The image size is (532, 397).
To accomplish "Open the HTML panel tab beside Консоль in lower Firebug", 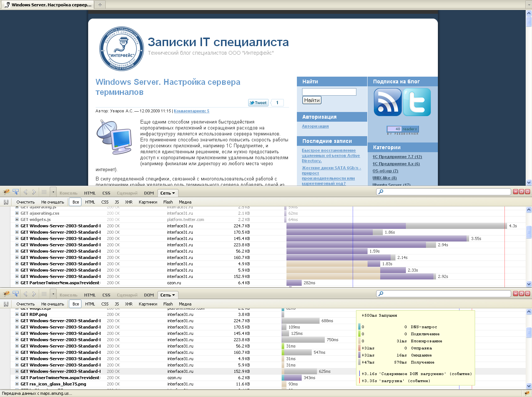I will pyautogui.click(x=90, y=295).
